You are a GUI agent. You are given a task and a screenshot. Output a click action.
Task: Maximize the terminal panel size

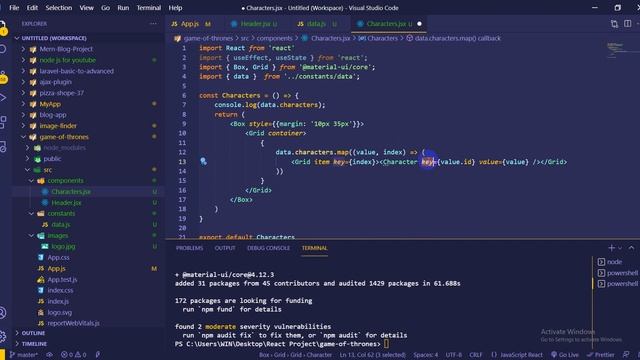pos(631,248)
